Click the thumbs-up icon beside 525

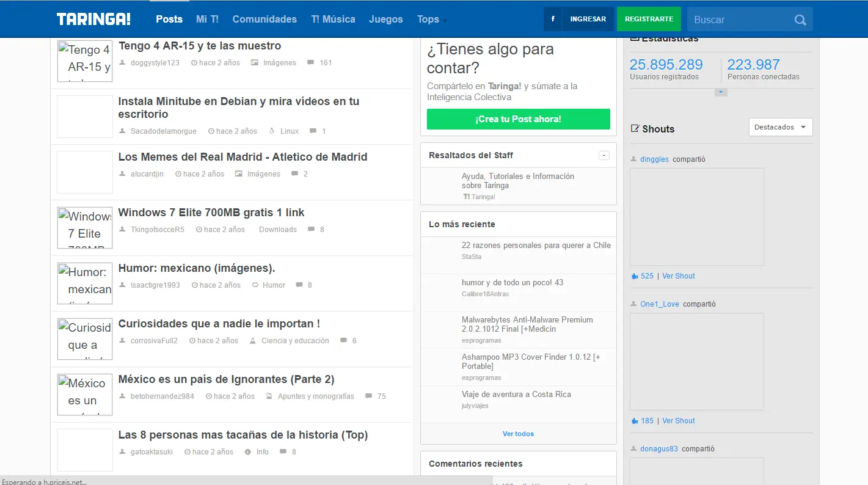634,276
